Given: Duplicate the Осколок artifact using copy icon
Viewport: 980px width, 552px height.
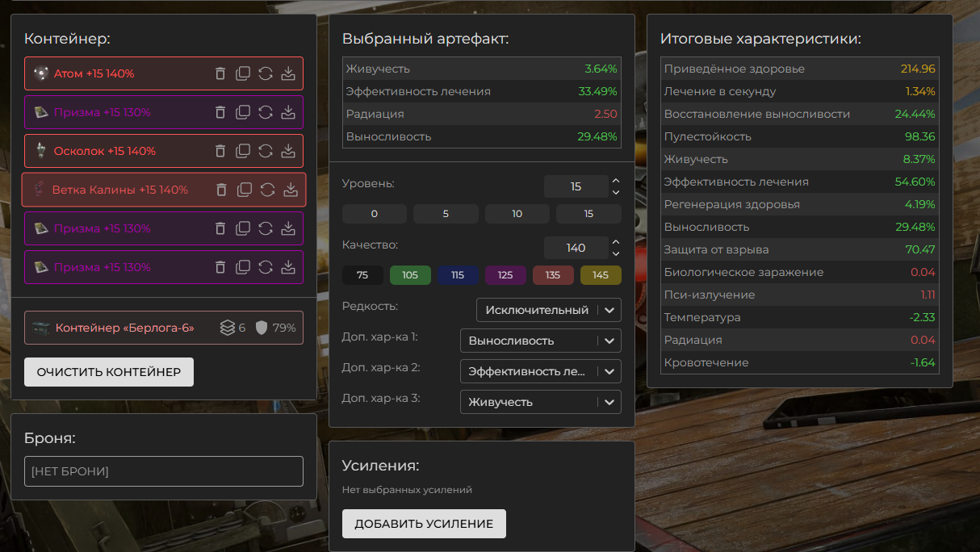Looking at the screenshot, I should (243, 151).
